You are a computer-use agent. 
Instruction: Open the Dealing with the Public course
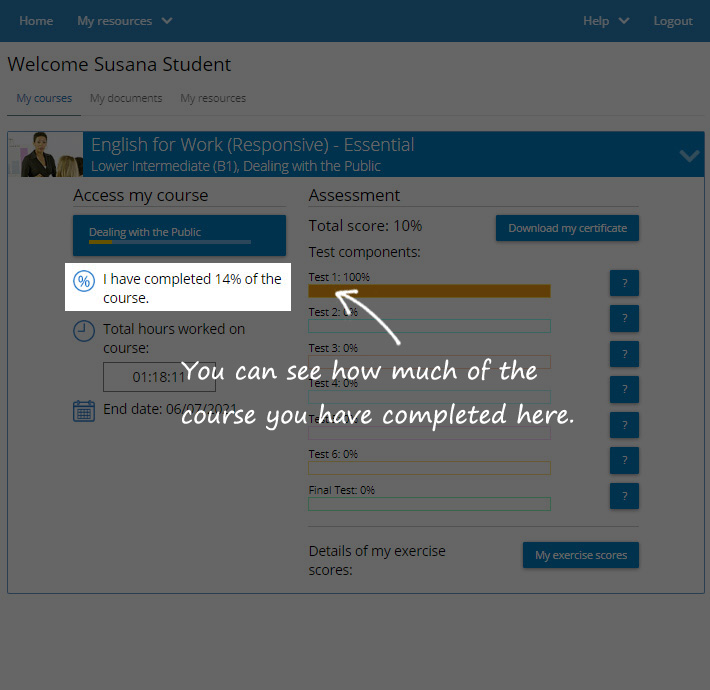click(179, 235)
